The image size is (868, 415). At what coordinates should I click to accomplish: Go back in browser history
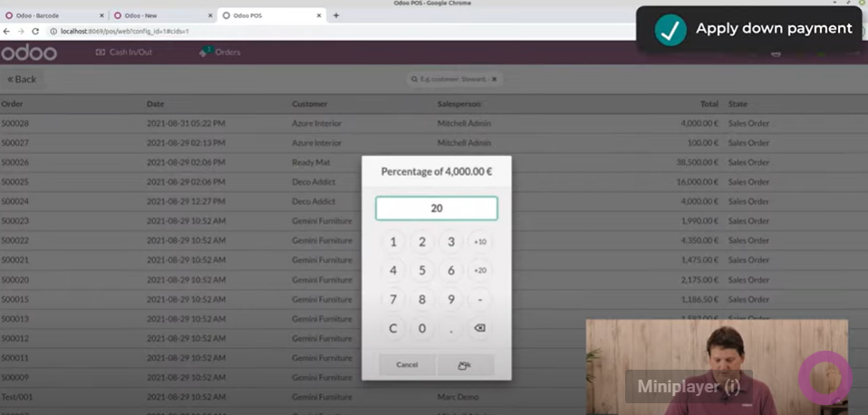coord(6,32)
